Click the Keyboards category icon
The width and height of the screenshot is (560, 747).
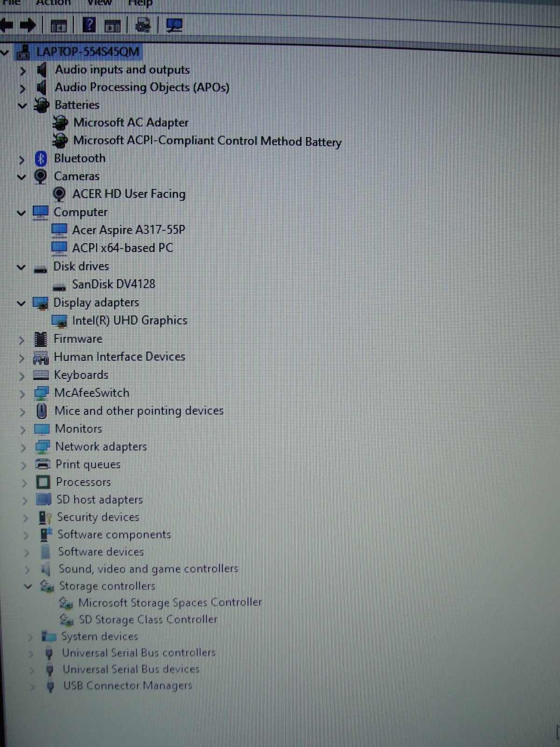click(41, 375)
